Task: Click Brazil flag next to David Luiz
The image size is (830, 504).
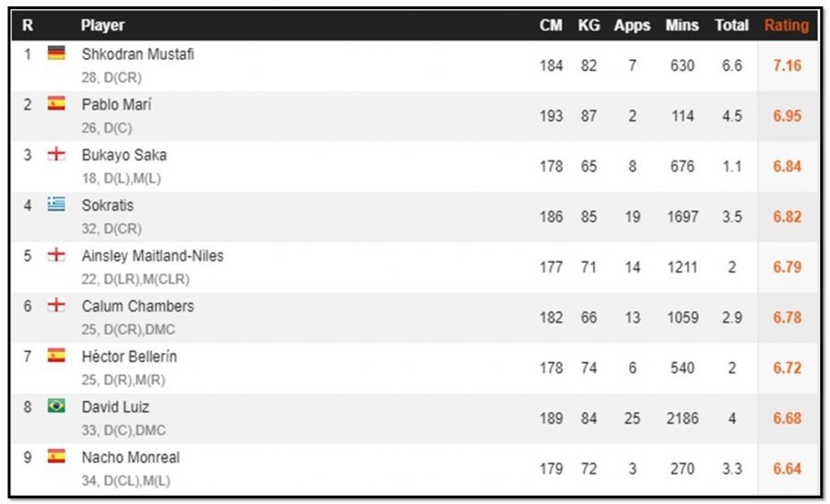Action: 56,405
